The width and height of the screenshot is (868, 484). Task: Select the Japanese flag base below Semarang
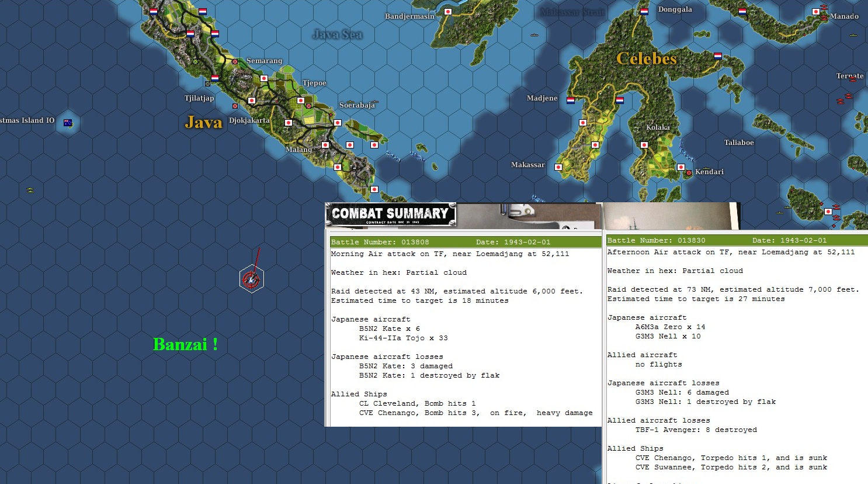264,78
